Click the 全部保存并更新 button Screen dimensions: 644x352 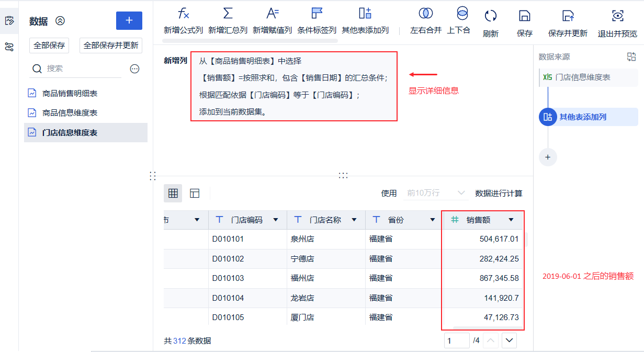[110, 46]
